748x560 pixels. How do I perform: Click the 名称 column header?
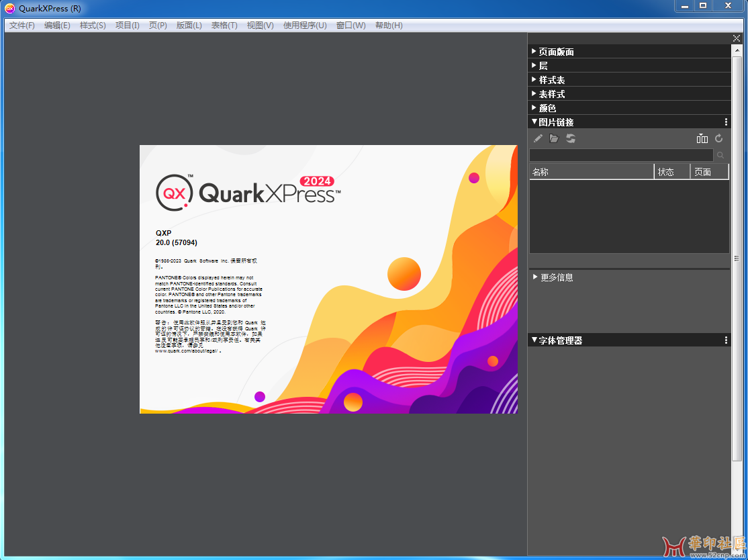pos(592,172)
